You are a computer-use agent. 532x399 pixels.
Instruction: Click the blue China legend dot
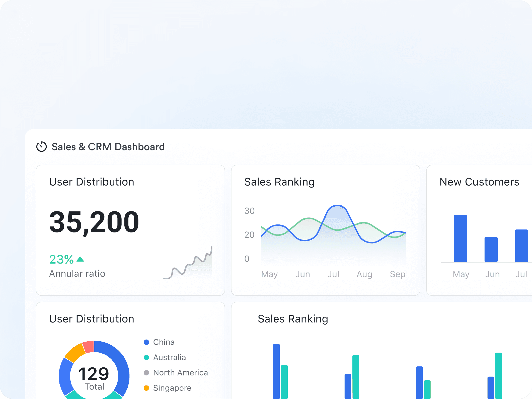point(146,342)
